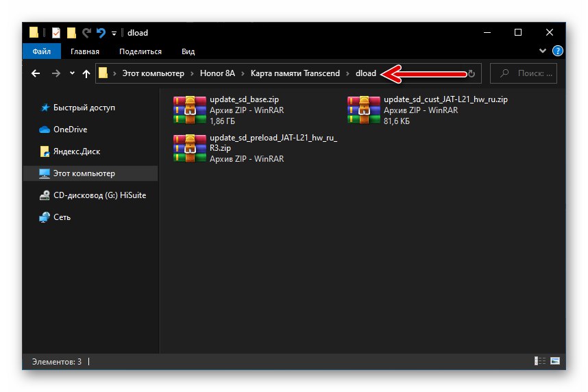The image size is (588, 392).
Task: Click the address bar folder icon
Action: [x=103, y=73]
